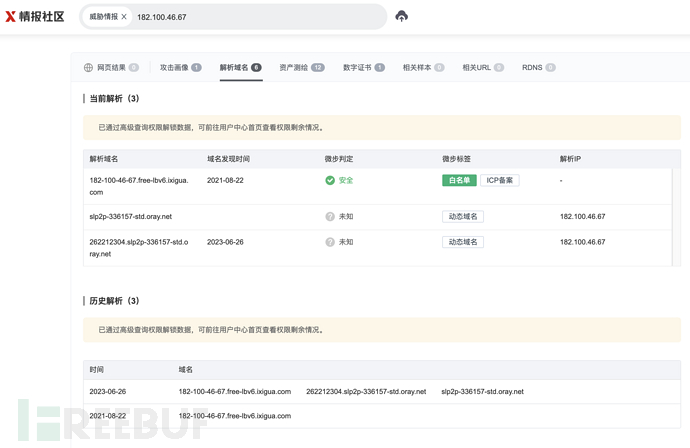Screen dimensions: 690x448
Task: Click 182-100-46-67.free-lbv6.ixigua.com in the 2021-08-22 history row
Action: pos(234,416)
